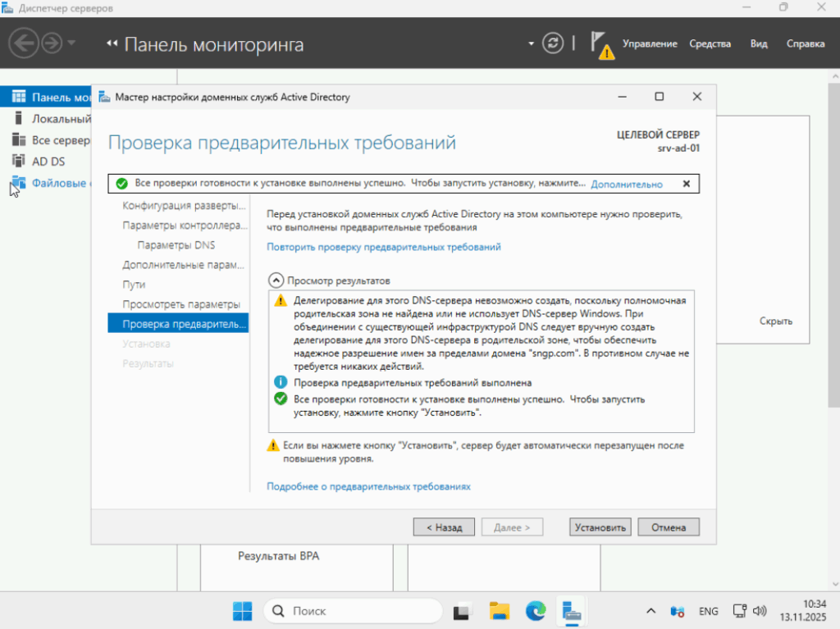Open 'Дополнительно' link in notification bar
Image resolution: width=840 pixels, height=629 pixels.
point(626,185)
